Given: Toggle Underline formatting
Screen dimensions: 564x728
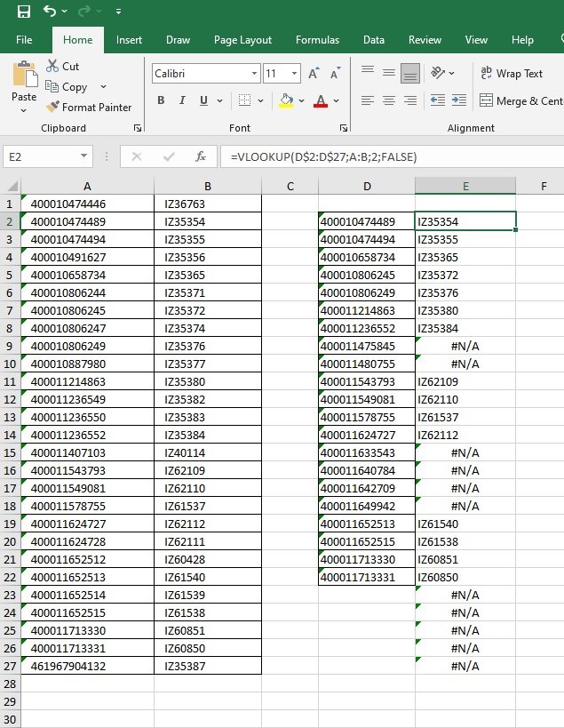Looking at the screenshot, I should pyautogui.click(x=203, y=100).
